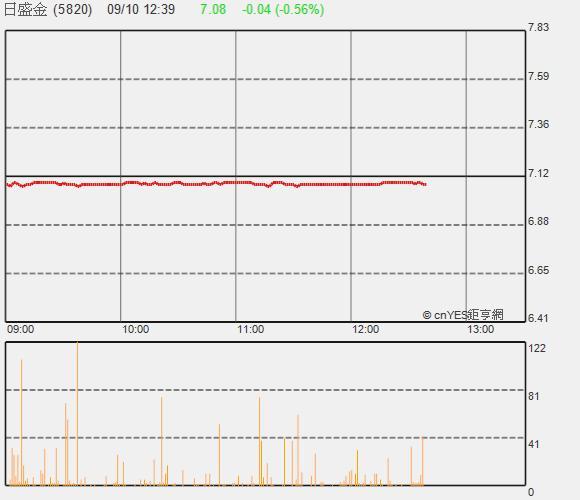580x500 pixels.
Task: Click the cnYES鉅亨網 copyright watermark
Action: pos(463,315)
